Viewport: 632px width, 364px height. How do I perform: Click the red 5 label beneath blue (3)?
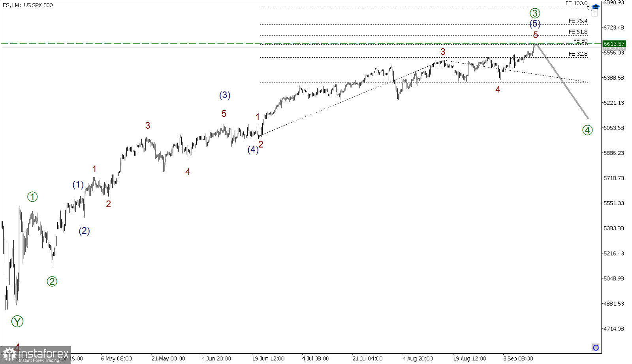pos(224,114)
